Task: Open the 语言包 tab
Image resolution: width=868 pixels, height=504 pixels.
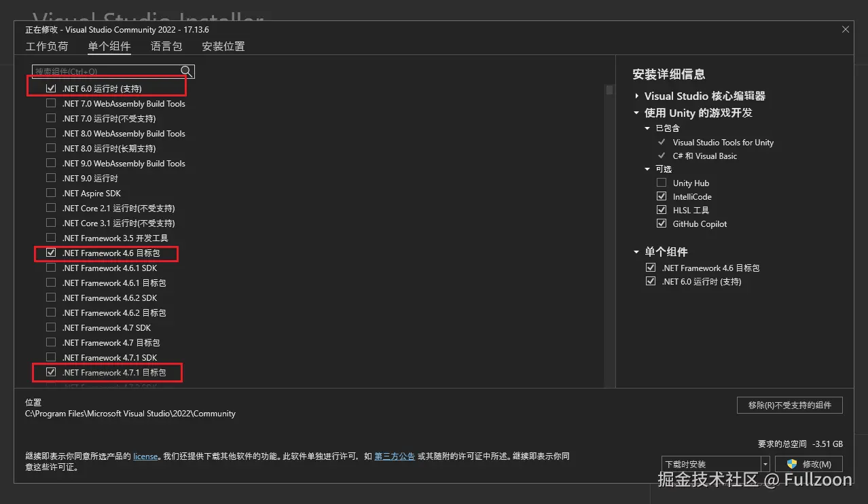Action: [x=166, y=47]
